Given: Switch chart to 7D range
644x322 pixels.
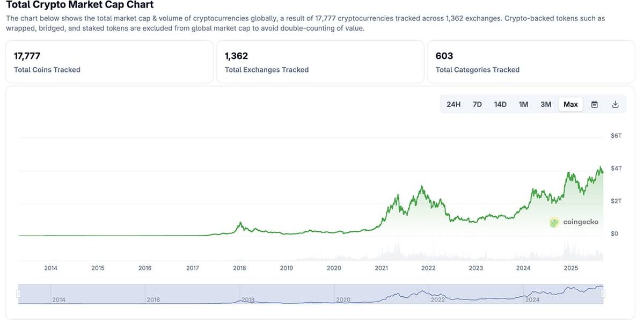Looking at the screenshot, I should point(477,104).
